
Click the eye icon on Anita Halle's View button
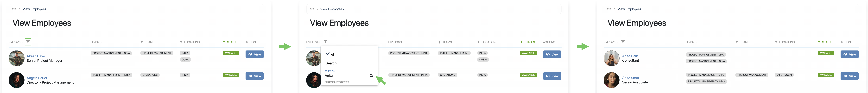click(845, 54)
